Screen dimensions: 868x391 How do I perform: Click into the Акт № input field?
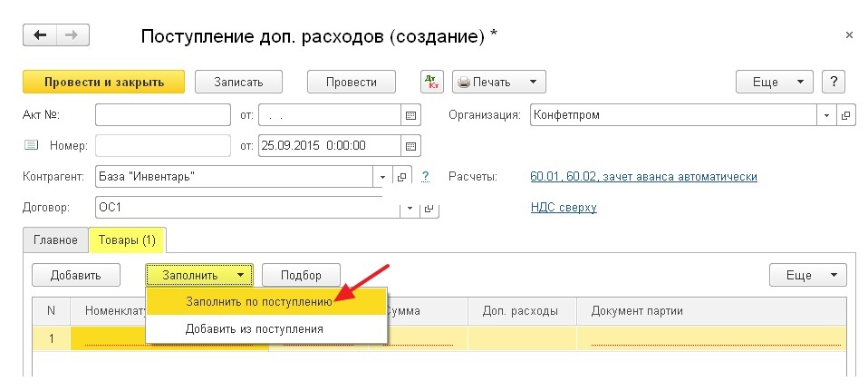163,115
